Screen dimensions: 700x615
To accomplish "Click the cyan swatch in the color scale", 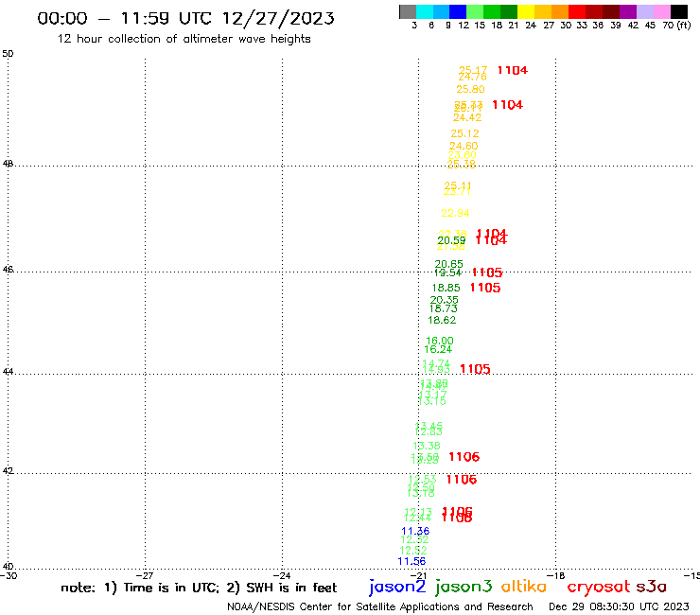I will (425, 11).
